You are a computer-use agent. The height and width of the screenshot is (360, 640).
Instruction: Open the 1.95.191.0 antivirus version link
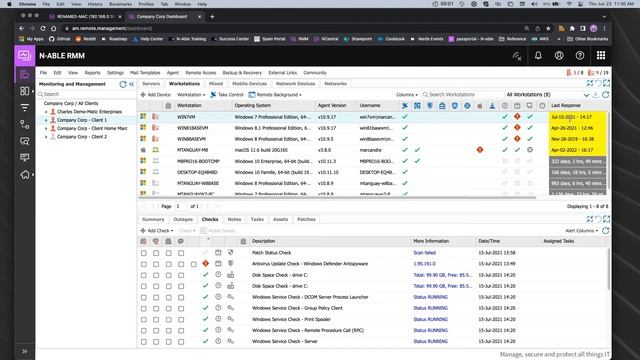(424, 264)
